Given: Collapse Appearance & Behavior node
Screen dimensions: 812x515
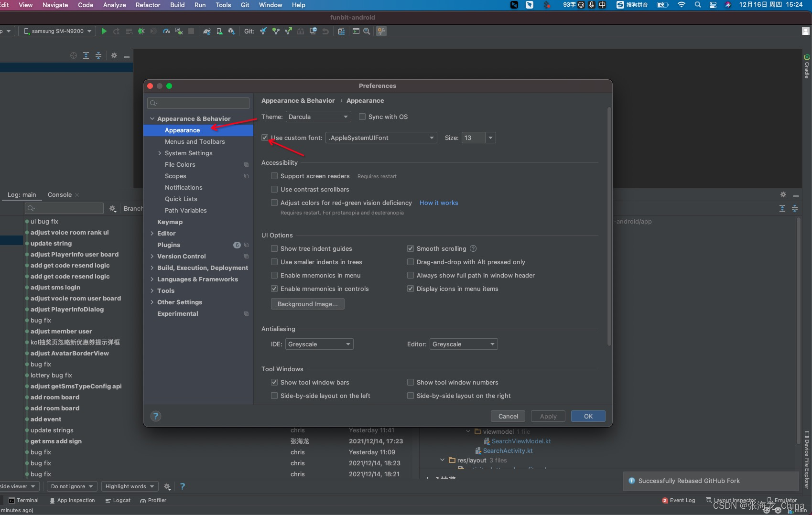Looking at the screenshot, I should pos(152,118).
